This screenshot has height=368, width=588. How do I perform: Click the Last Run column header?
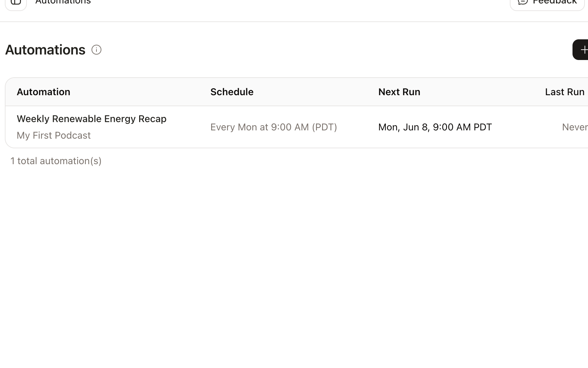[565, 92]
